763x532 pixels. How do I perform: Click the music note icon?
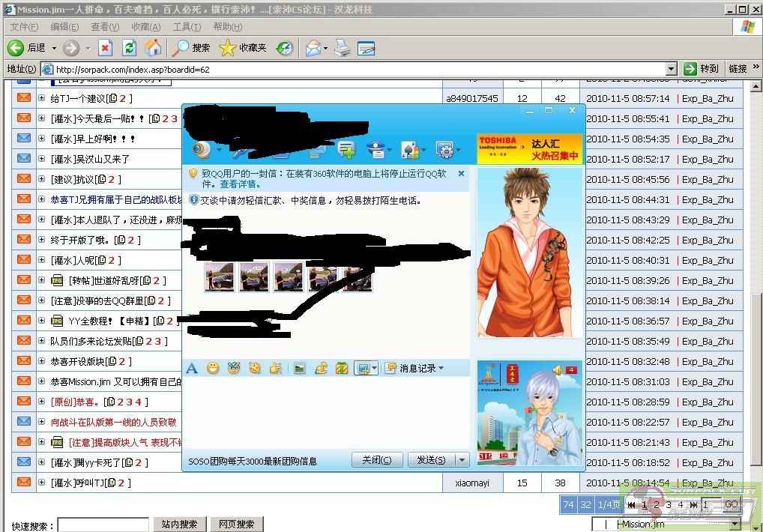(320, 366)
